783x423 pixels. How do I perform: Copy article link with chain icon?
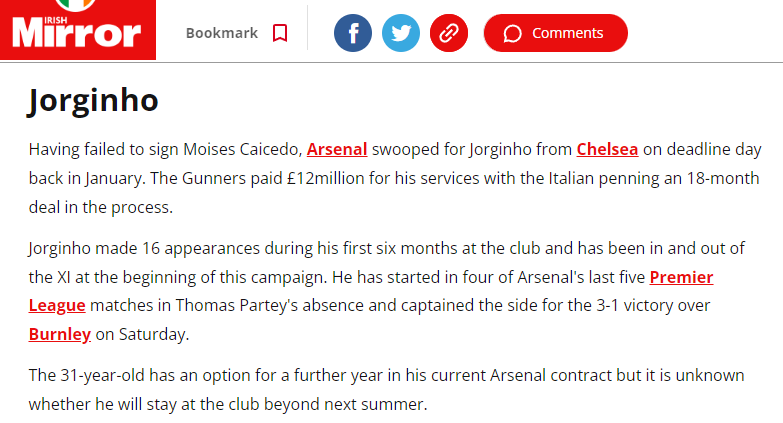coord(449,33)
